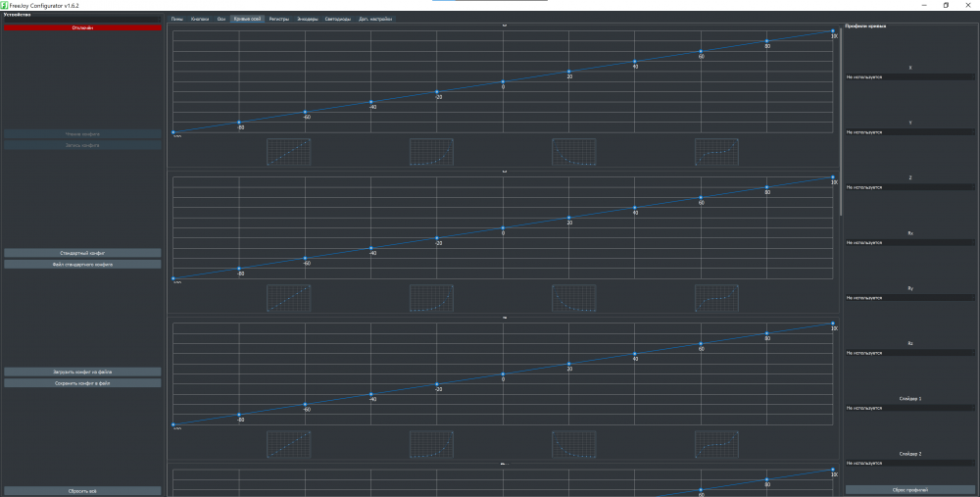Click the Чтение конфига button
This screenshot has width=980, height=497.
82,133
